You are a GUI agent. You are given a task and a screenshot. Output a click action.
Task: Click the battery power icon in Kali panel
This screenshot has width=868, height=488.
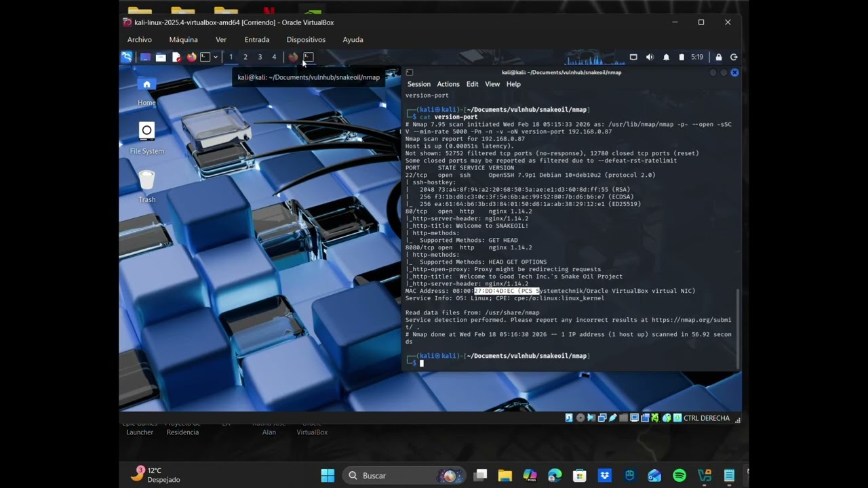click(x=682, y=57)
